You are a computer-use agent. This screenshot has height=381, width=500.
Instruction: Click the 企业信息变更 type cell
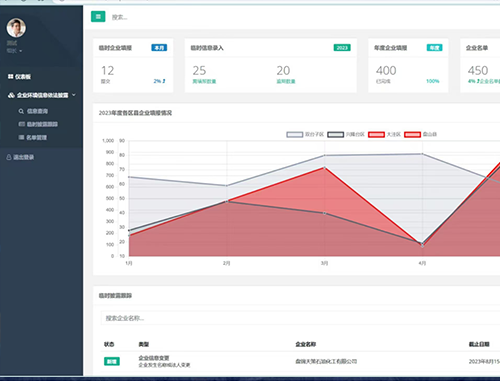[x=154, y=358]
